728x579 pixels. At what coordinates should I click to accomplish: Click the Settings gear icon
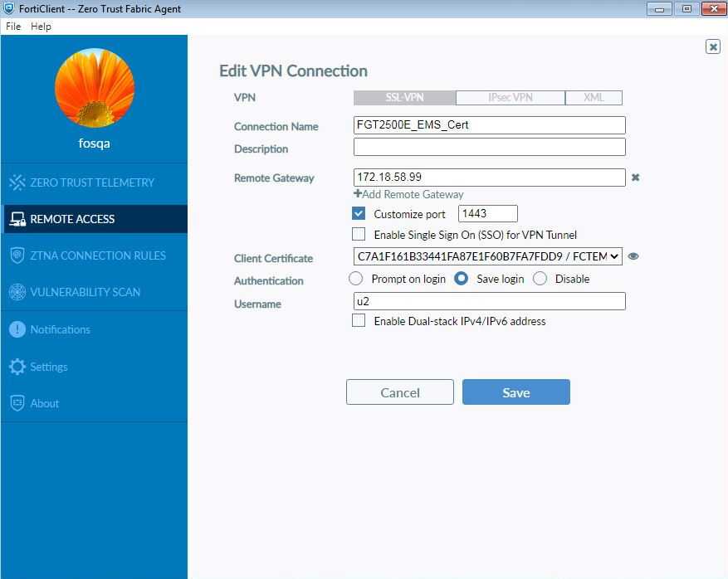[17, 367]
